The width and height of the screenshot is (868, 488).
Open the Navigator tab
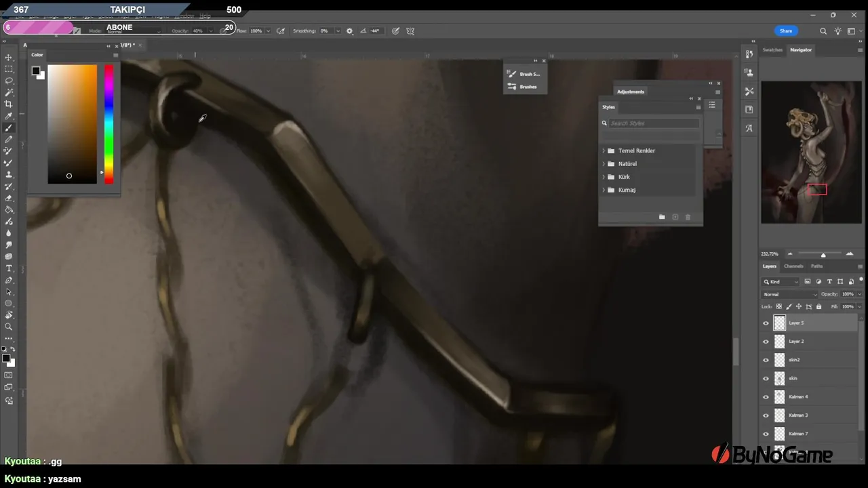[801, 50]
